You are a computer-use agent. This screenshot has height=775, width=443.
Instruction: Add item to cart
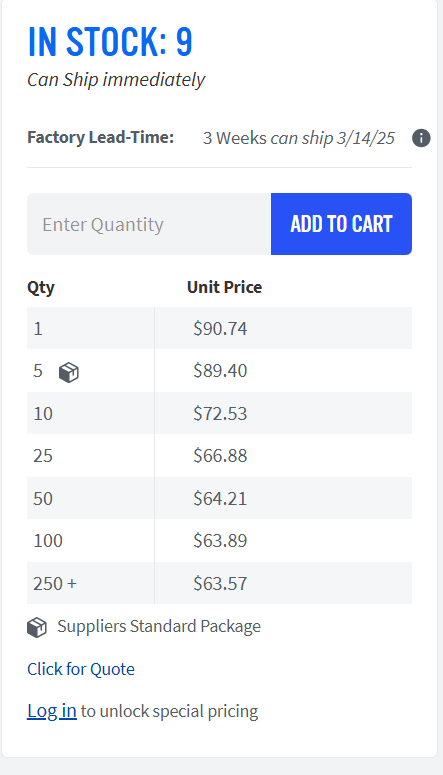coord(341,224)
